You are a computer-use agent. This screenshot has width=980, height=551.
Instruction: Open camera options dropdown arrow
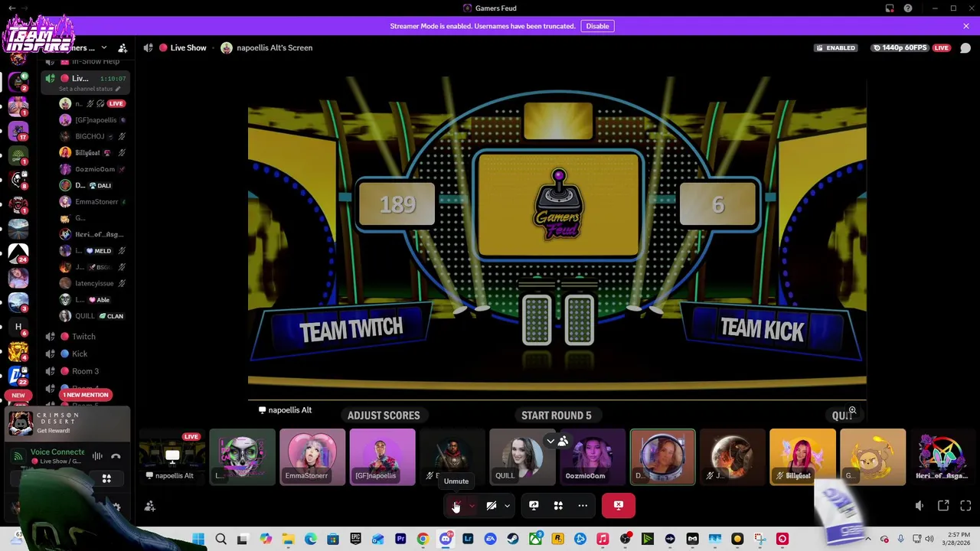pos(507,505)
